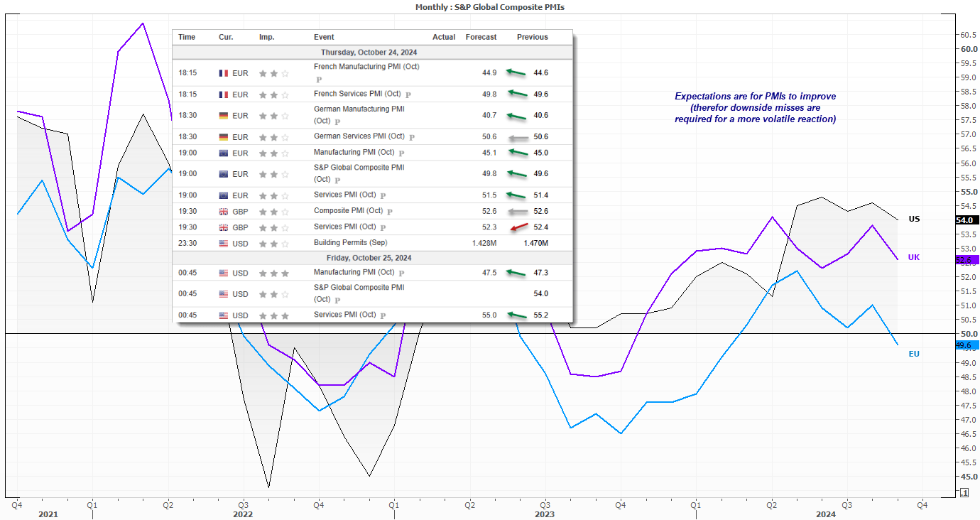This screenshot has width=980, height=520.
Task: Click grey arrow in German Services PMI row
Action: coord(518,137)
